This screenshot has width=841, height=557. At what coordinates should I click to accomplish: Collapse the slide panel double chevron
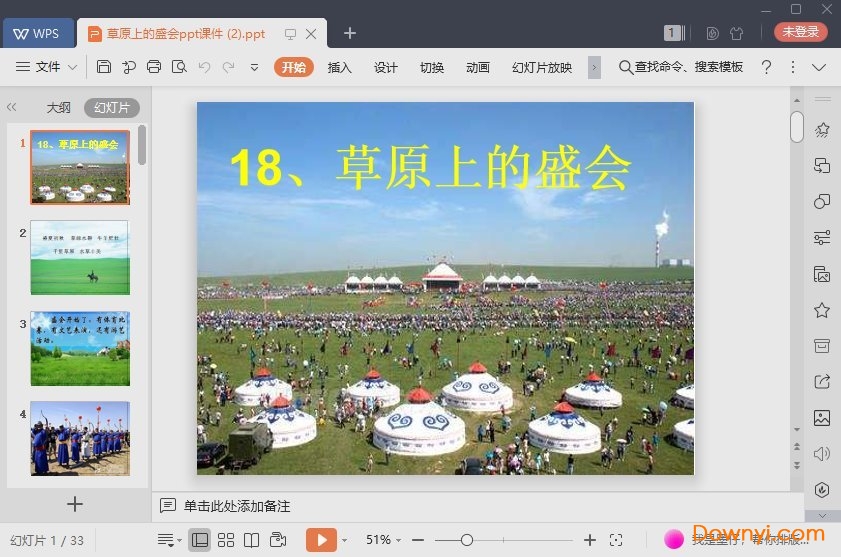click(11, 107)
